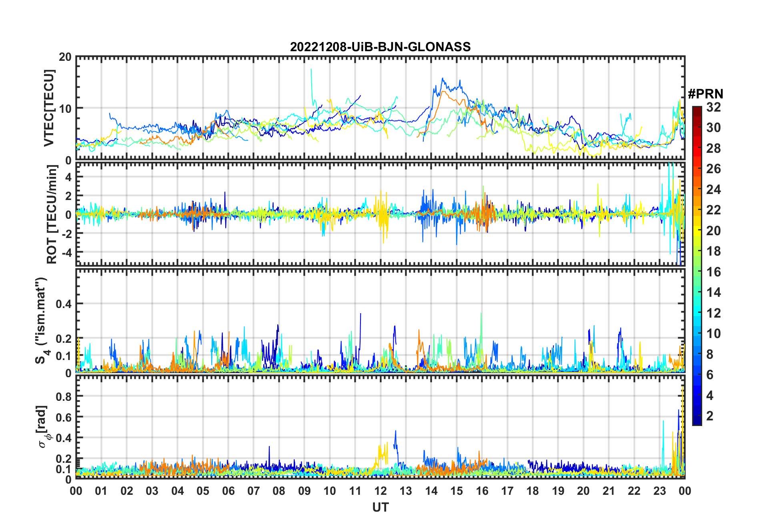Click the #PRN colorbar title
Image resolution: width=761 pixels, height=532 pixels.
pyautogui.click(x=705, y=94)
